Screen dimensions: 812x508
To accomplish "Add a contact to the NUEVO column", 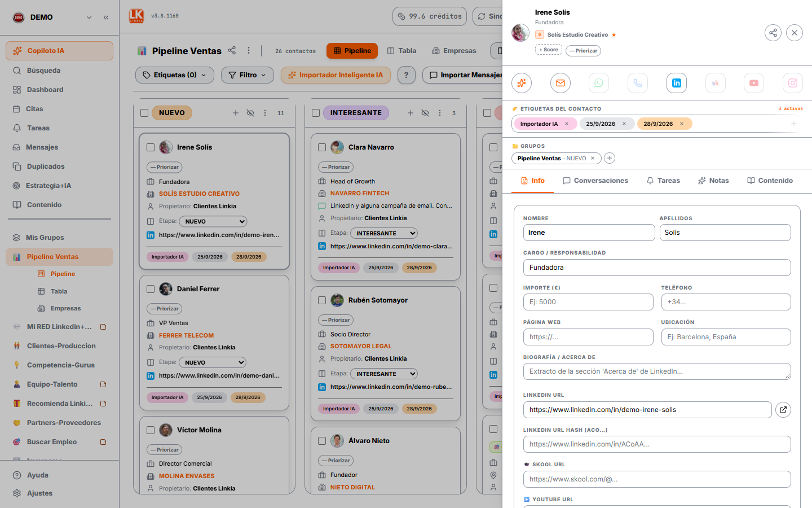I will (236, 113).
